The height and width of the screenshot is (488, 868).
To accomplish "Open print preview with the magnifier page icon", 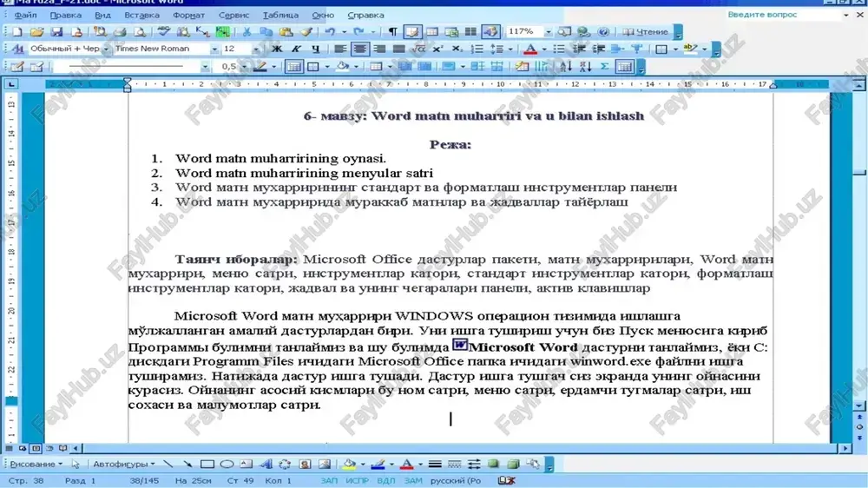I will pyautogui.click(x=140, y=32).
